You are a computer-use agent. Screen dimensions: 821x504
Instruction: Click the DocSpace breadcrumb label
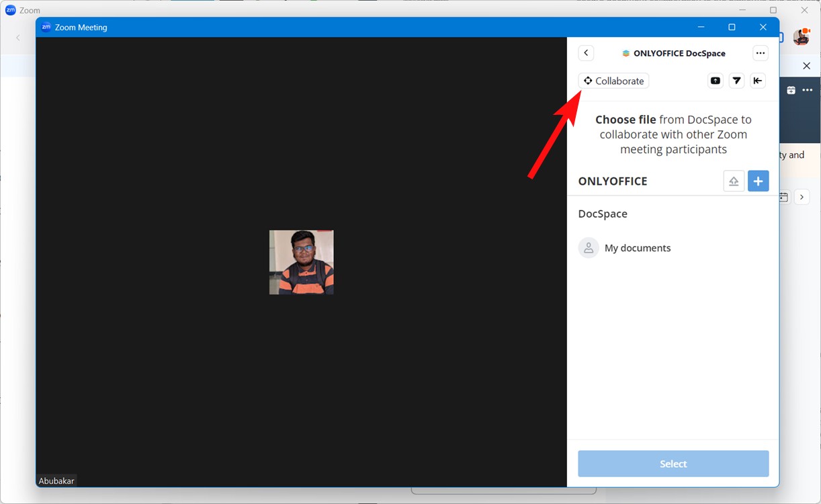(x=602, y=213)
